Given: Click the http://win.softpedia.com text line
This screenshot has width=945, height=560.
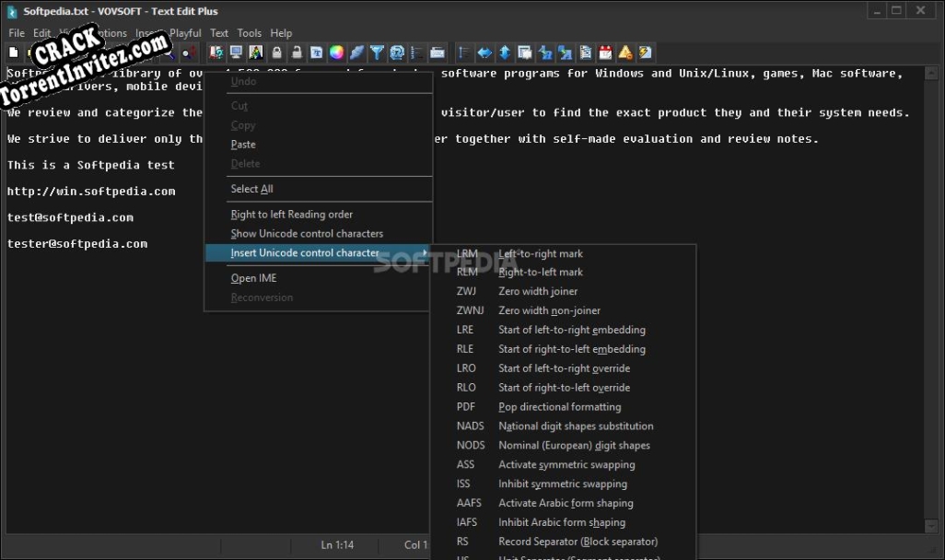Looking at the screenshot, I should (x=91, y=192).
